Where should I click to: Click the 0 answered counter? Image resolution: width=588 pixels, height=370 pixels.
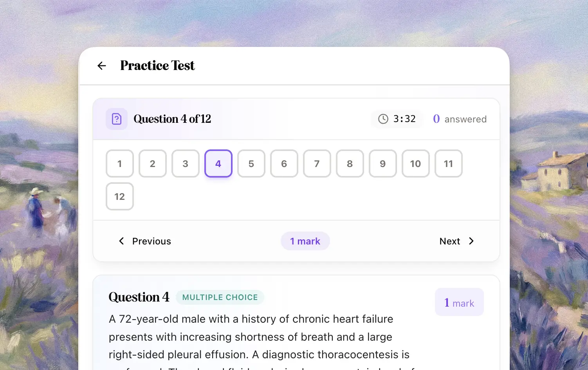460,119
